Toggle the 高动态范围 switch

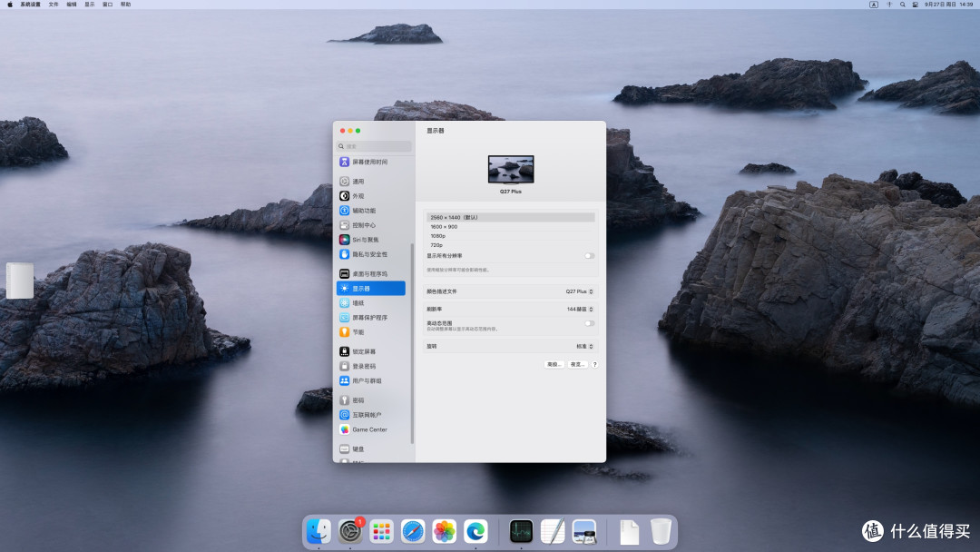click(x=589, y=323)
